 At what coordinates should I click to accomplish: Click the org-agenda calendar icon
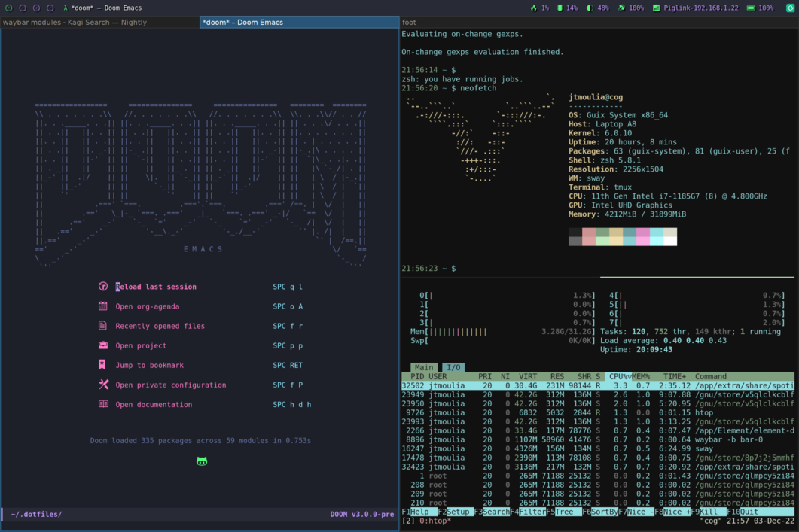(x=103, y=306)
